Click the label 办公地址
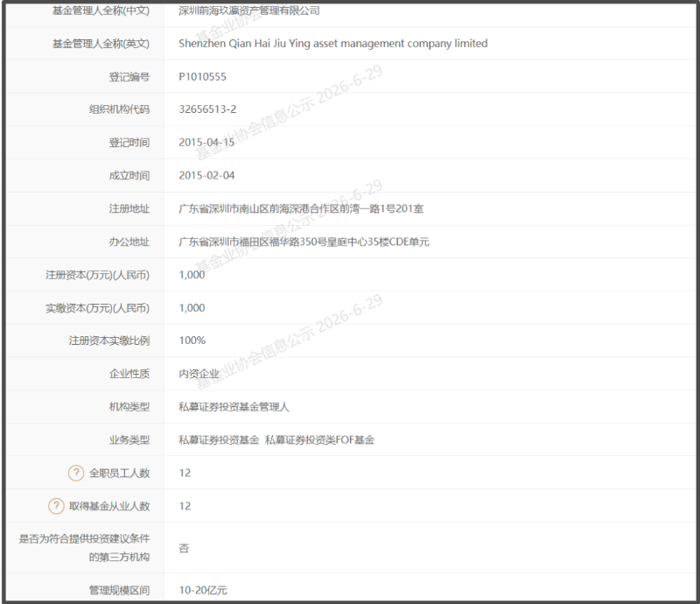The height and width of the screenshot is (604, 700). [129, 242]
